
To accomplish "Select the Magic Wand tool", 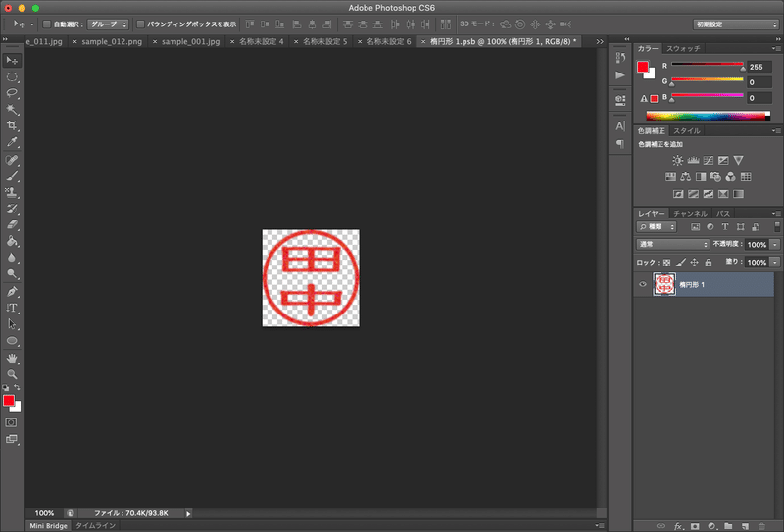I will pyautogui.click(x=12, y=110).
